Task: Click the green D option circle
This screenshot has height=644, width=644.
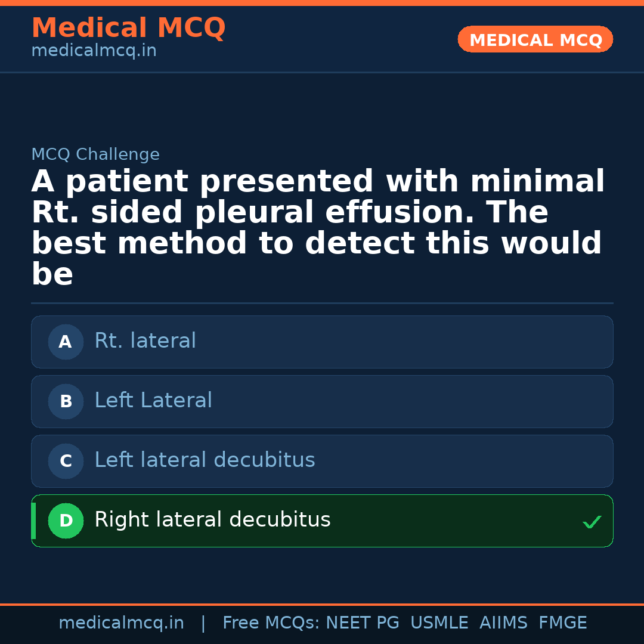Action: click(x=66, y=521)
